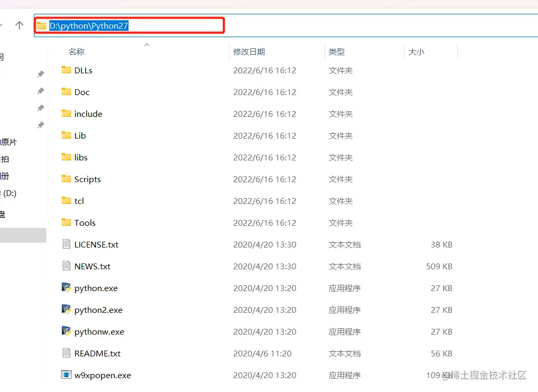Select the (D:) drive in the sidebar
The image size is (538, 392).
8,193
